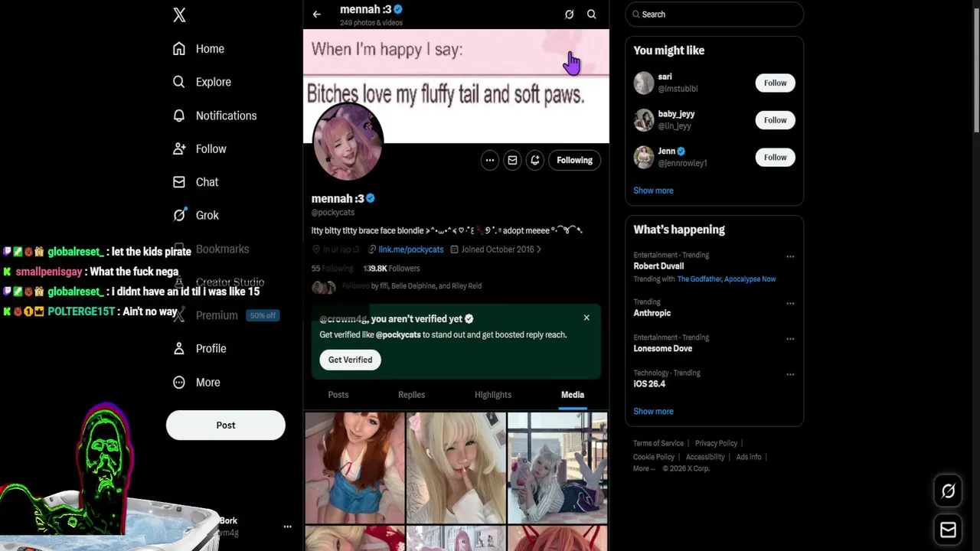The height and width of the screenshot is (551, 980).
Task: Show more under What's happening
Action: pos(653,412)
